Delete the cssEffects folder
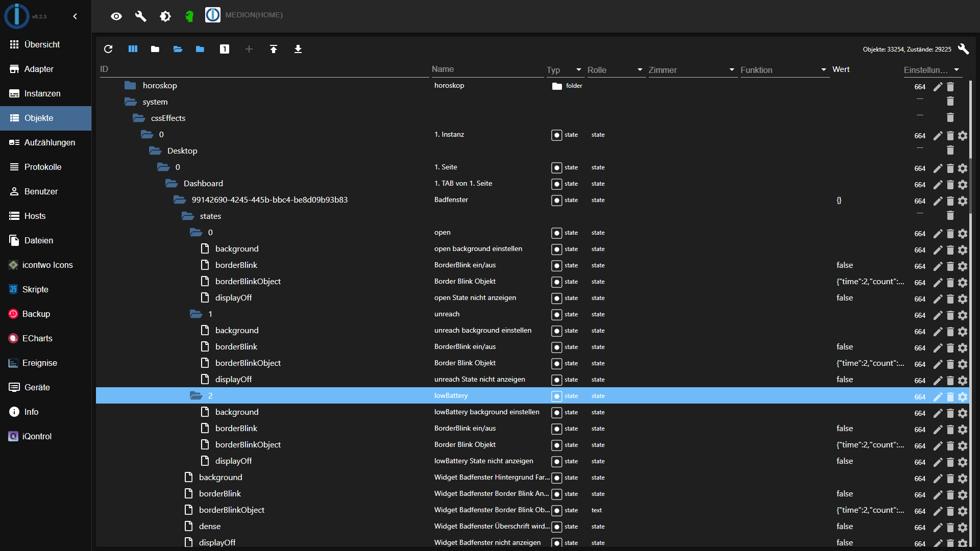The width and height of the screenshot is (980, 551). point(950,118)
